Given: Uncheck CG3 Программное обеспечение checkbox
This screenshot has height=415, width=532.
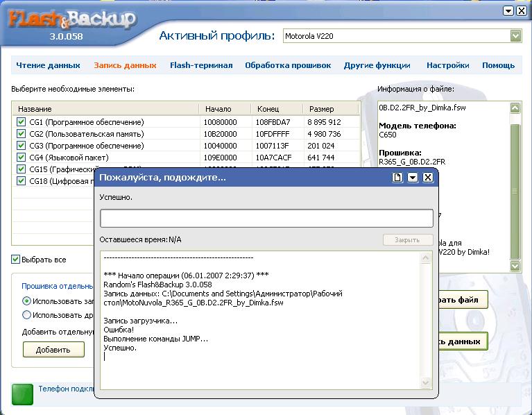Looking at the screenshot, I should tap(21, 146).
